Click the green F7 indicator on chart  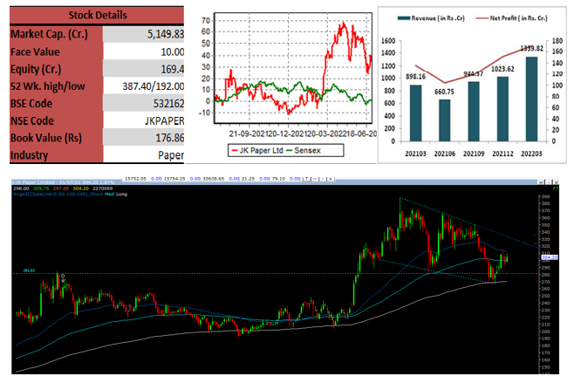coord(556,188)
